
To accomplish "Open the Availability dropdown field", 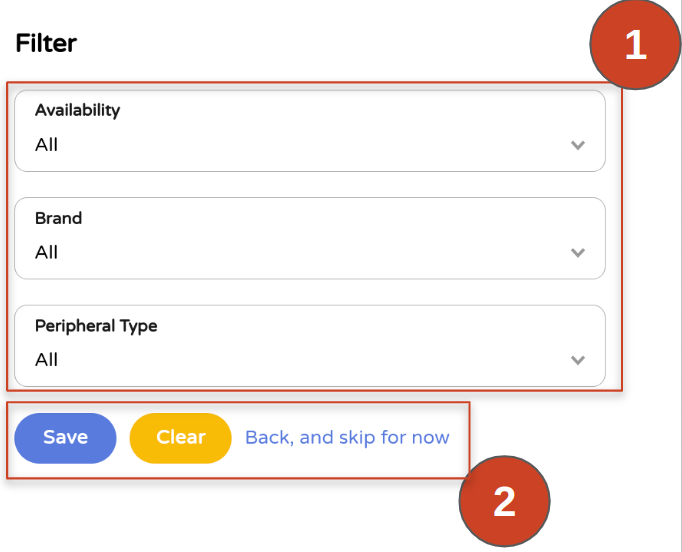I will tap(310, 131).
